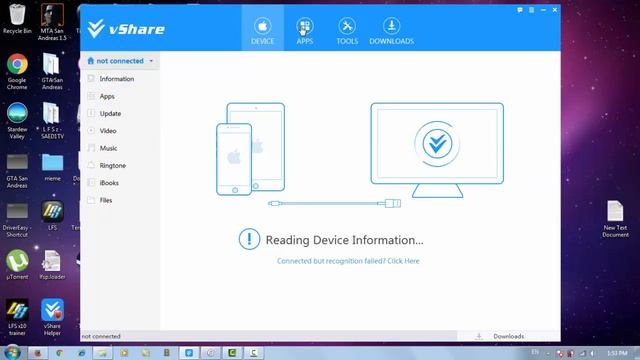Open the vShare menu icon beside minimize
640x360 pixels.
[531, 10]
